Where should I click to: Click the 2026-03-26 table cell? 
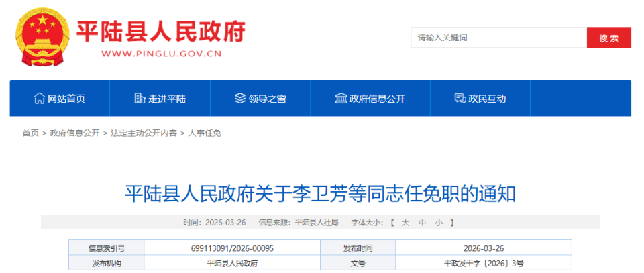[484, 248]
